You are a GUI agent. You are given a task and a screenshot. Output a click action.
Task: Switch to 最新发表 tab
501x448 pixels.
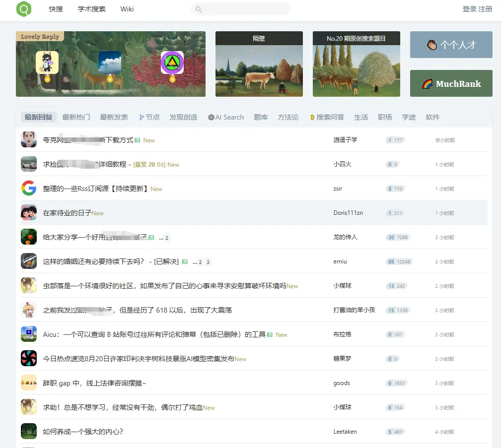point(114,117)
